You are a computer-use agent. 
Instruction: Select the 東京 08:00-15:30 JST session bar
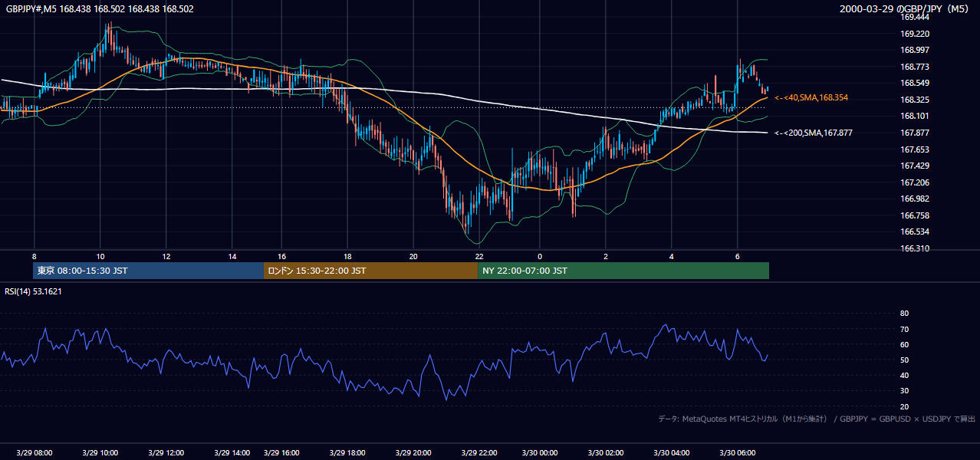148,271
